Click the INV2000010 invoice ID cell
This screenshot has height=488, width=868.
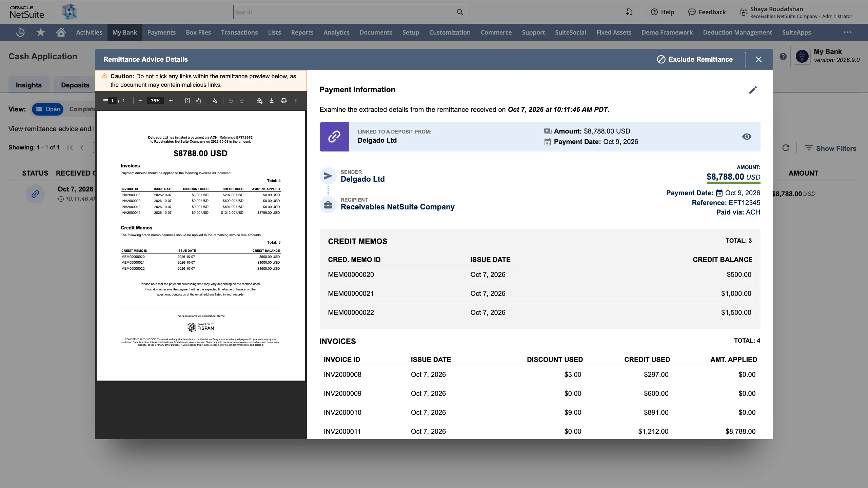click(x=342, y=412)
